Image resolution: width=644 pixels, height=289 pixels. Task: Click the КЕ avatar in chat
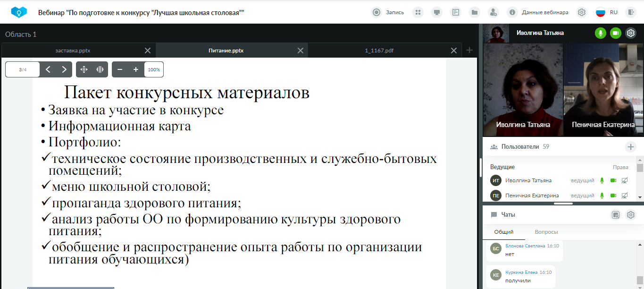point(495,275)
